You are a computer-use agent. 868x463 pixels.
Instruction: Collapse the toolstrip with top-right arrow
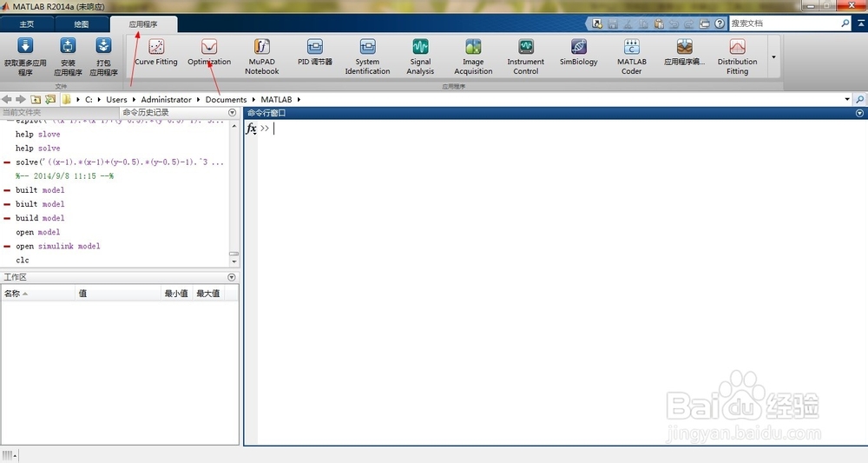point(861,23)
